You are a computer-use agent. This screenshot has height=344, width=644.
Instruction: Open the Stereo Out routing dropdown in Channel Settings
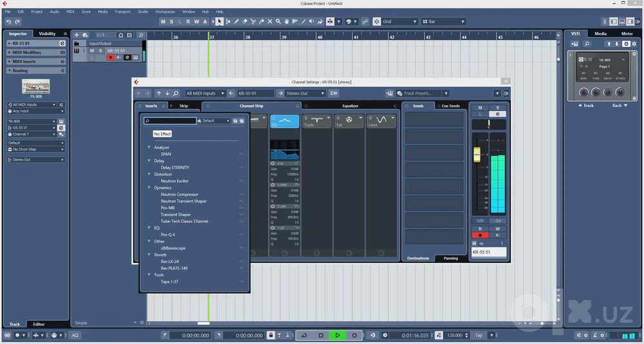coord(305,93)
